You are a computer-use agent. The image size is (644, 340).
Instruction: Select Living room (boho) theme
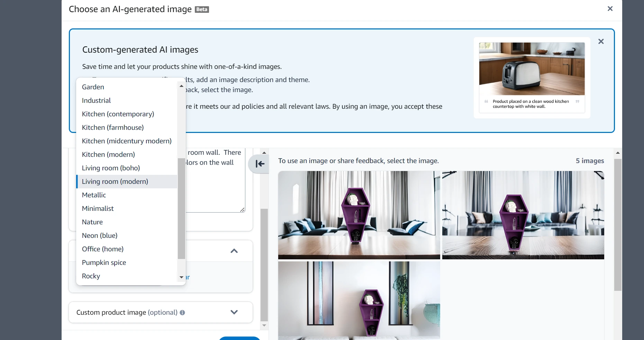(111, 168)
